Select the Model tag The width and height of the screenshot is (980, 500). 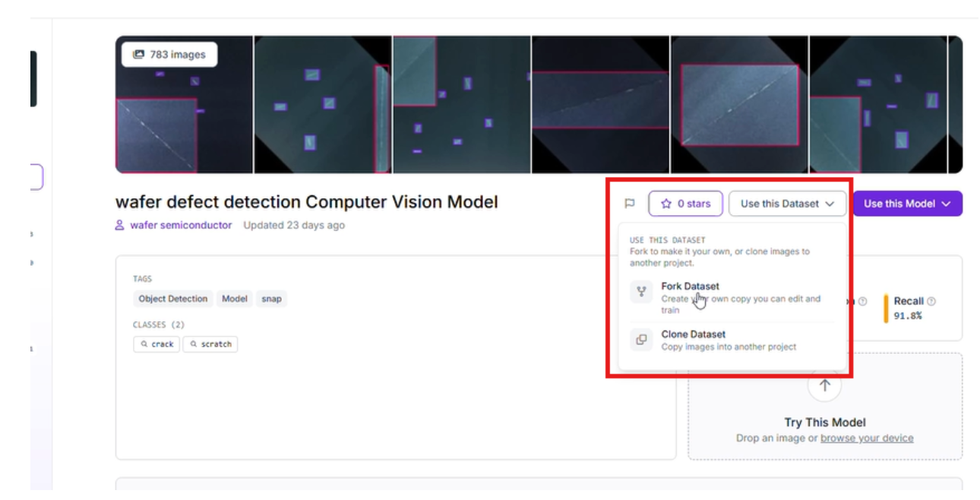234,299
